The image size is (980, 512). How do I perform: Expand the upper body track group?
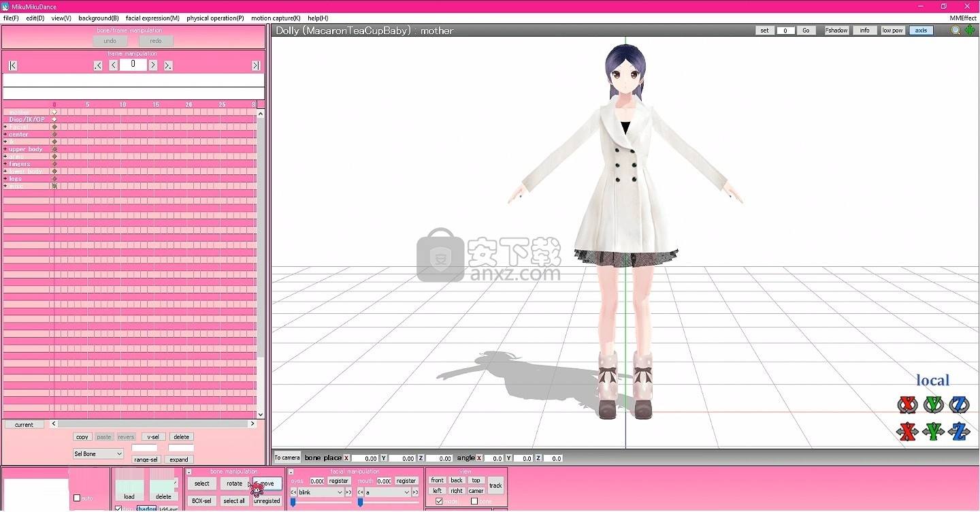point(5,149)
